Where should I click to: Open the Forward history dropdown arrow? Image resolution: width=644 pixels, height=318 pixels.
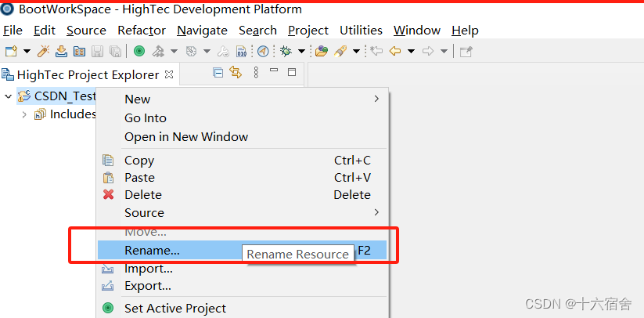point(444,52)
